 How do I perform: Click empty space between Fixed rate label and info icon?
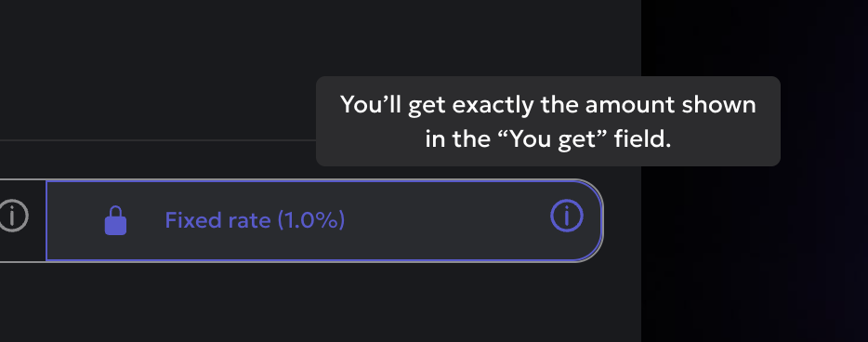447,220
